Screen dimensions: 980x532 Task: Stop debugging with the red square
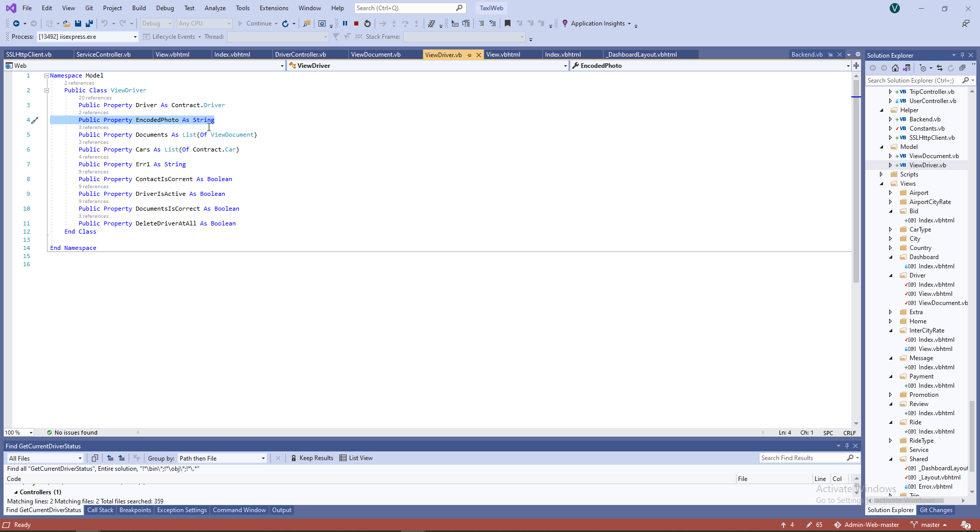click(x=356, y=23)
